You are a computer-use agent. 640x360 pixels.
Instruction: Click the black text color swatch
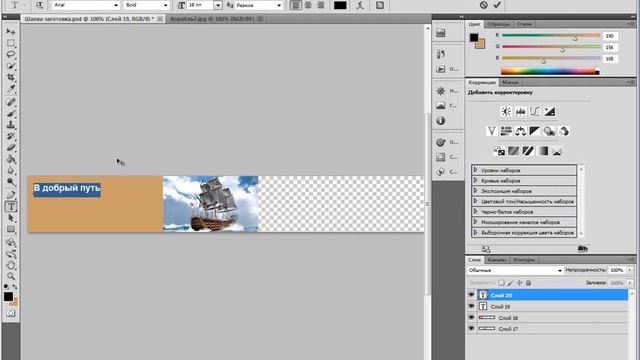(340, 5)
